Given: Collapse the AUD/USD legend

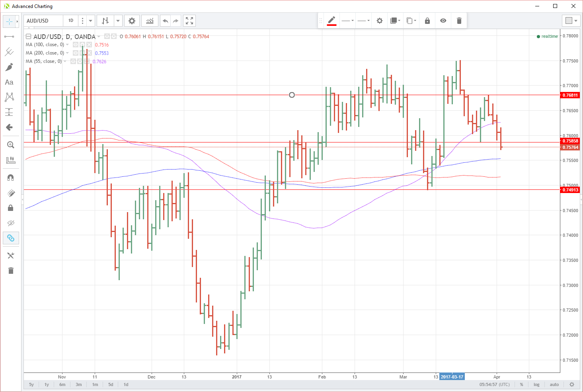Looking at the screenshot, I should tap(29, 36).
